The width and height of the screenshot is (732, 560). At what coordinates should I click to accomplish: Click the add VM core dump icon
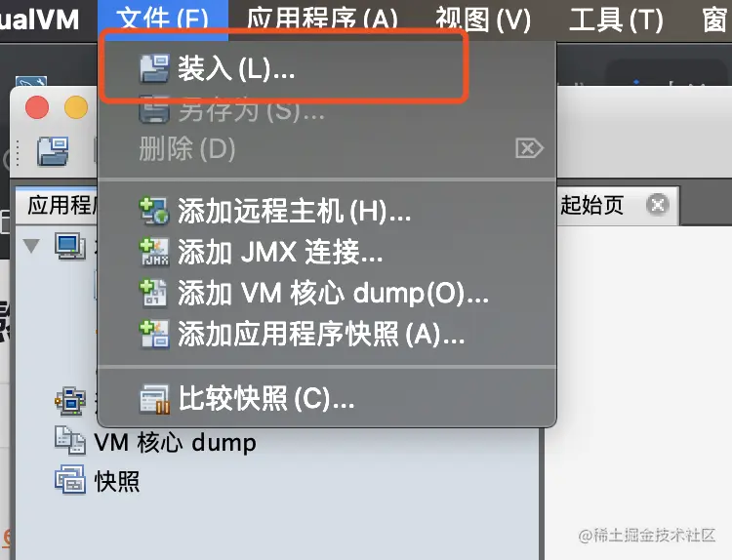(x=154, y=293)
